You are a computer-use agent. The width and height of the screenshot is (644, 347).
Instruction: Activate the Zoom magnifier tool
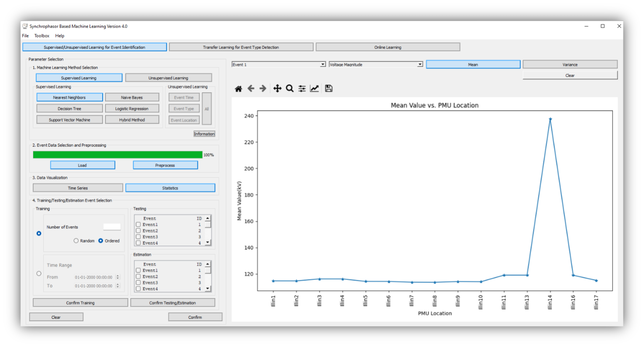click(x=290, y=88)
